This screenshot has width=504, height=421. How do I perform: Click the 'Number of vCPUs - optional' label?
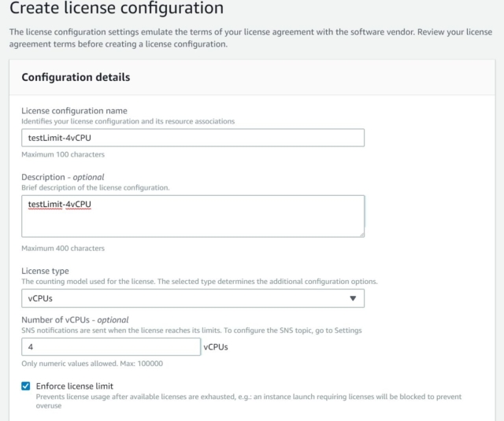(x=75, y=319)
